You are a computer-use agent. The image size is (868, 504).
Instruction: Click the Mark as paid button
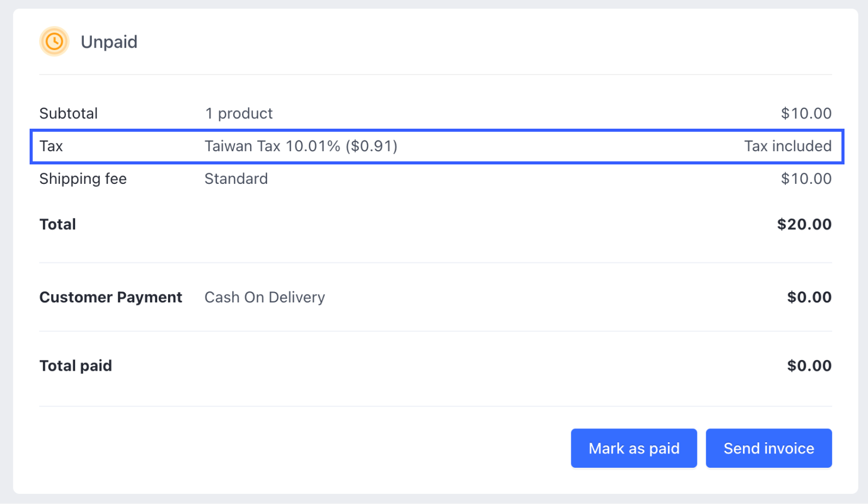pos(634,448)
